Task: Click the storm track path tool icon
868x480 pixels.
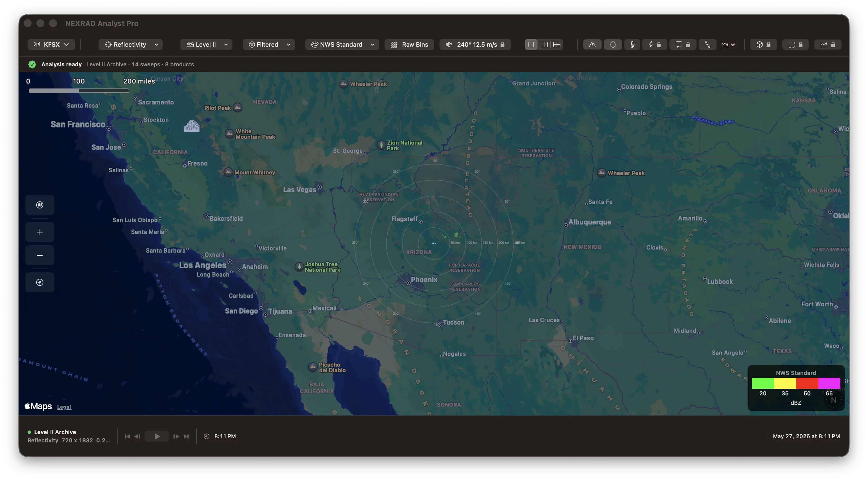Action: [x=707, y=45]
